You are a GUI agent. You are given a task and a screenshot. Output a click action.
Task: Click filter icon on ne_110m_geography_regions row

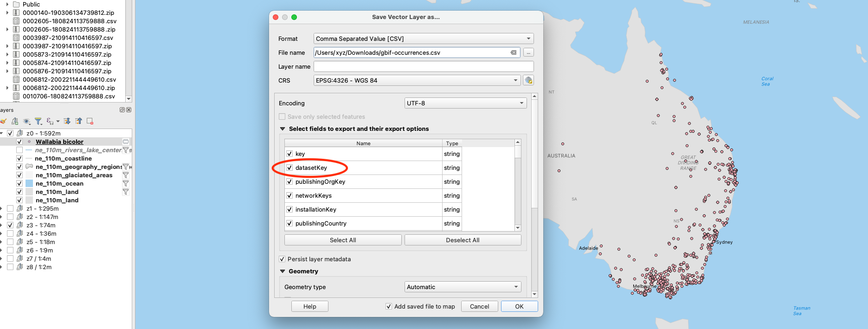[125, 167]
